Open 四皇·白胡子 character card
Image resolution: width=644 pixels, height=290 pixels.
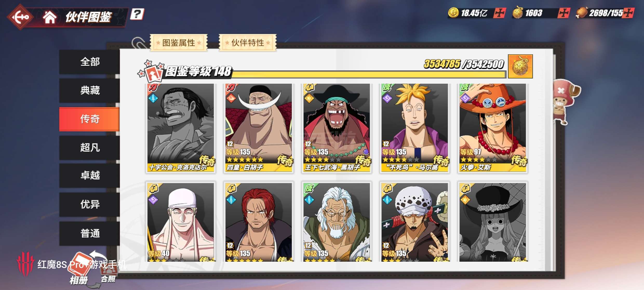tap(259, 128)
